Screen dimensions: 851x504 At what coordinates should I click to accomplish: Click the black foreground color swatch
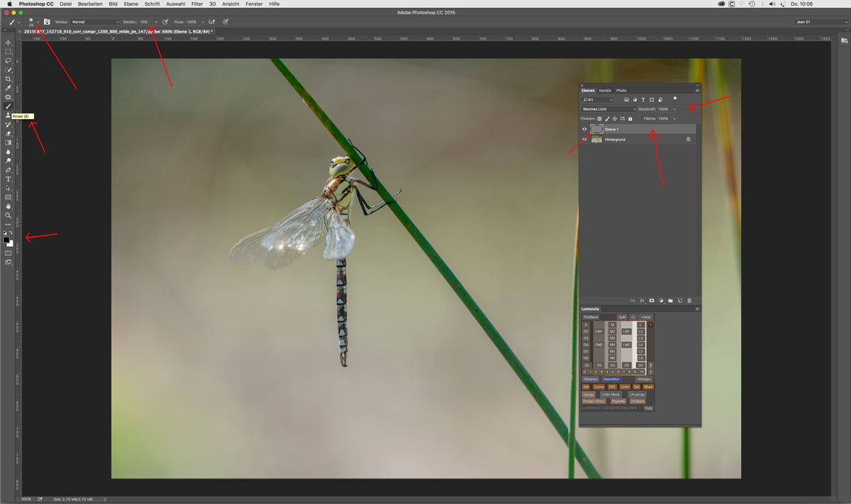coord(6,240)
